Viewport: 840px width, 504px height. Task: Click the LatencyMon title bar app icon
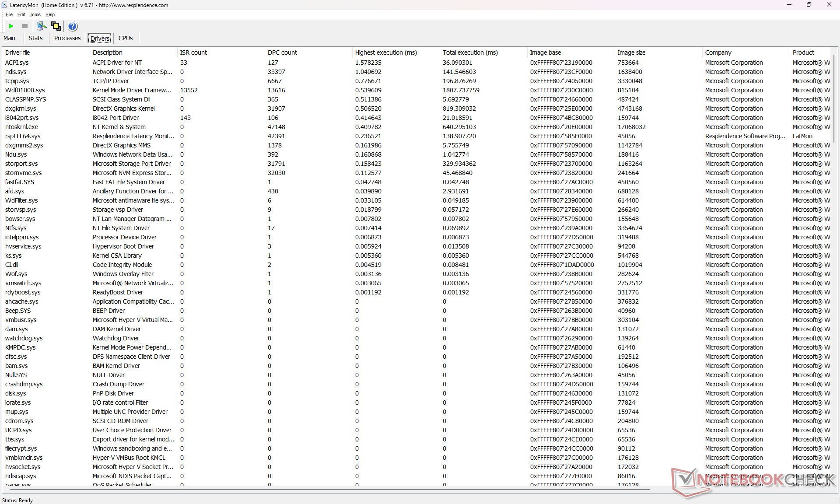click(x=4, y=5)
